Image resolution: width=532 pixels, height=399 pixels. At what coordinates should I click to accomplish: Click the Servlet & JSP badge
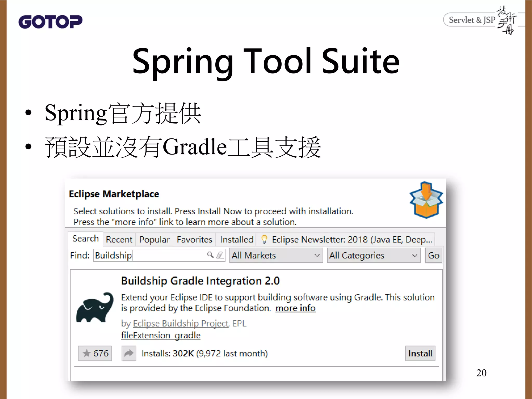tap(480, 20)
